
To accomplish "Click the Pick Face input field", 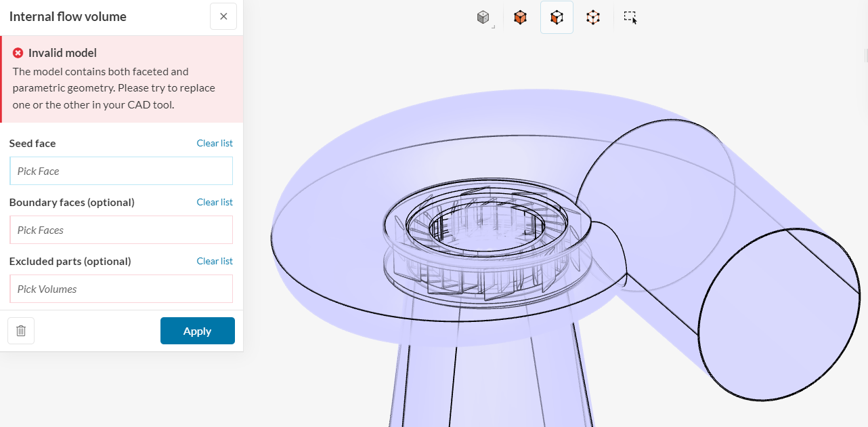I will pos(121,171).
